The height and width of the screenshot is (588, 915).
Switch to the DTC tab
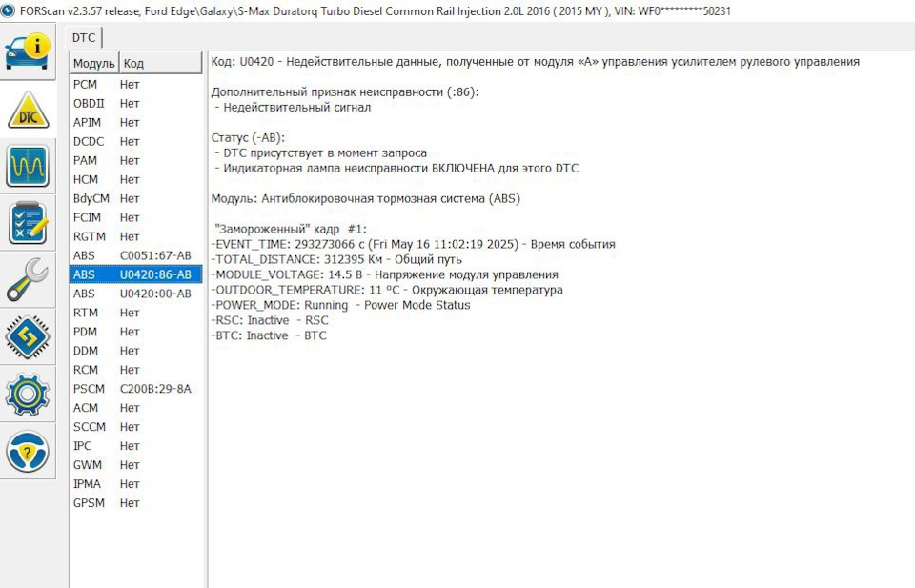click(x=84, y=38)
